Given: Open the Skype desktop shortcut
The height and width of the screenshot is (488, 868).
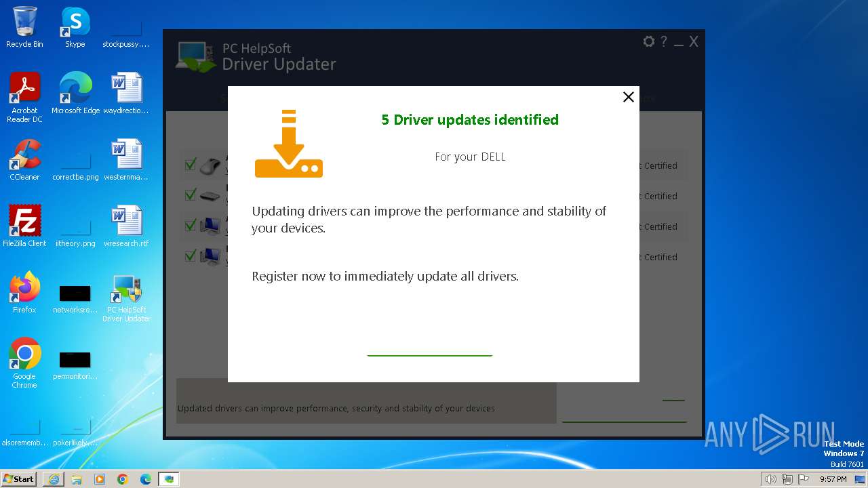Looking at the screenshot, I should click(75, 27).
